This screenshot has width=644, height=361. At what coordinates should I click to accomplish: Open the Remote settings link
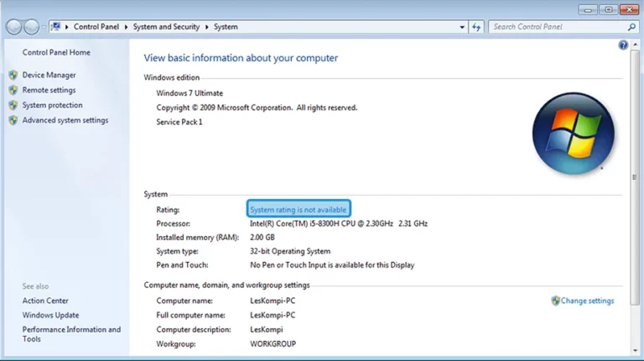point(49,90)
